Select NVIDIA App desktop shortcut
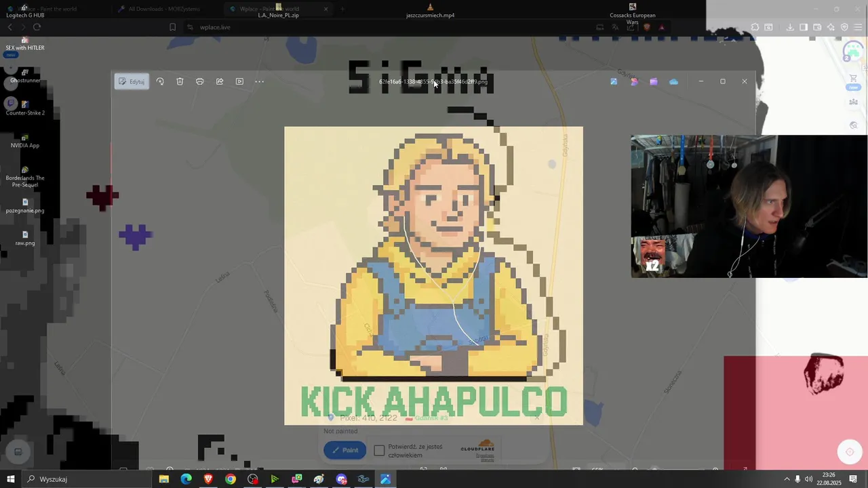 [25, 140]
